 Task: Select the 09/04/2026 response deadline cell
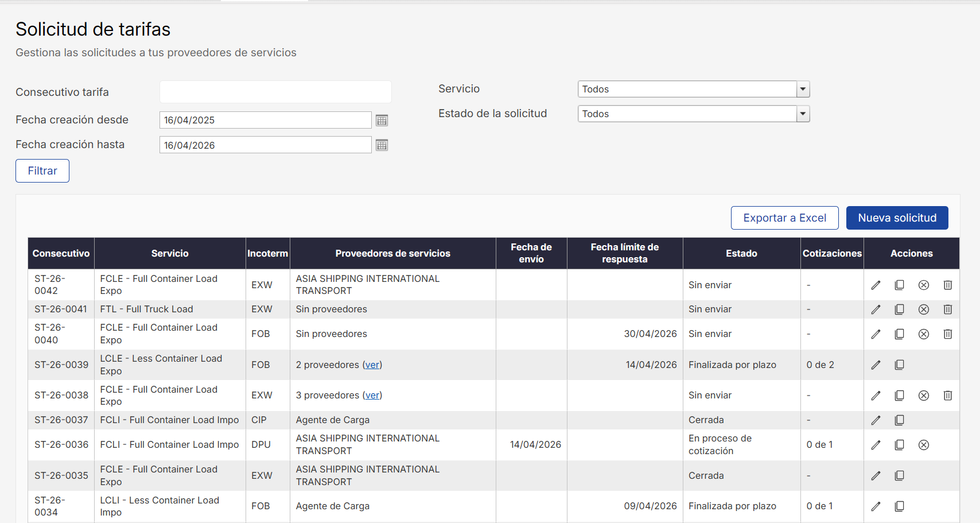pyautogui.click(x=625, y=506)
